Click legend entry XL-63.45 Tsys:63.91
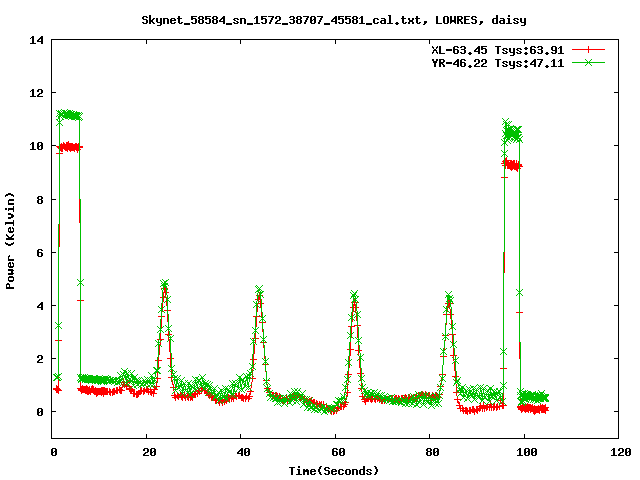This screenshot has height=480, width=640. (498, 50)
